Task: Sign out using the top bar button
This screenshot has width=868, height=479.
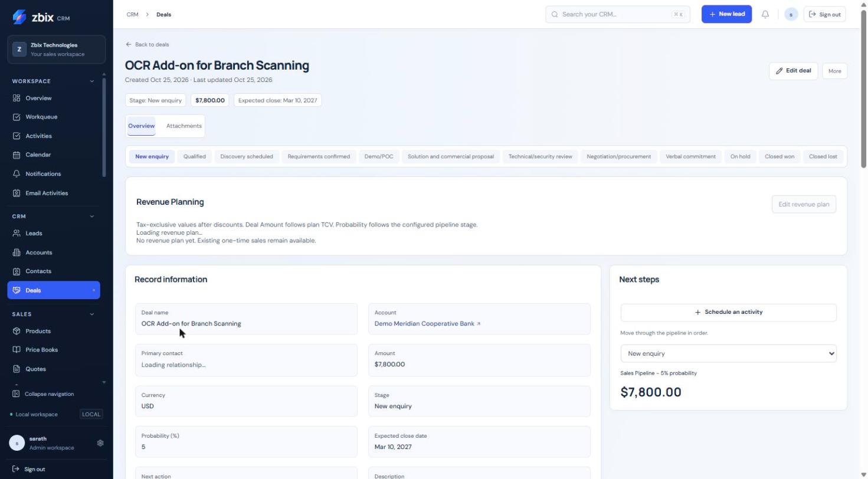Action: click(825, 14)
